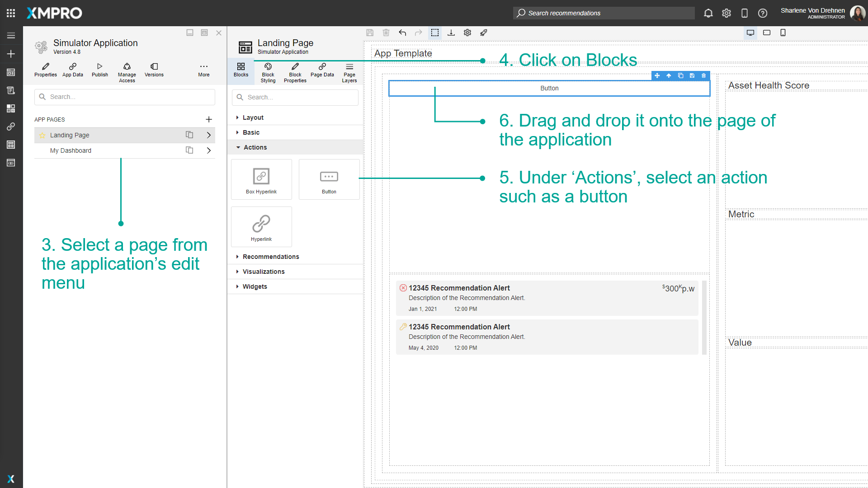Enable the selection marquee mode in the toolbar
Viewport: 868px width, 488px height.
point(435,33)
